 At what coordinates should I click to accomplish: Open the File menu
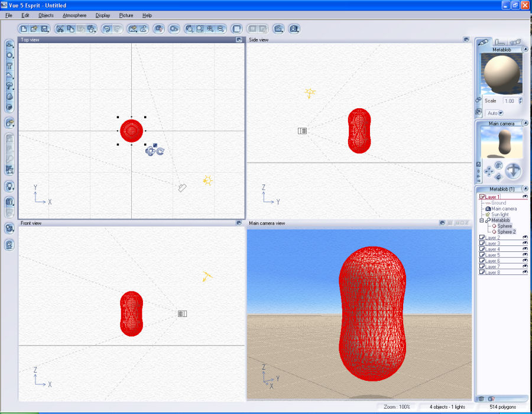tap(9, 15)
